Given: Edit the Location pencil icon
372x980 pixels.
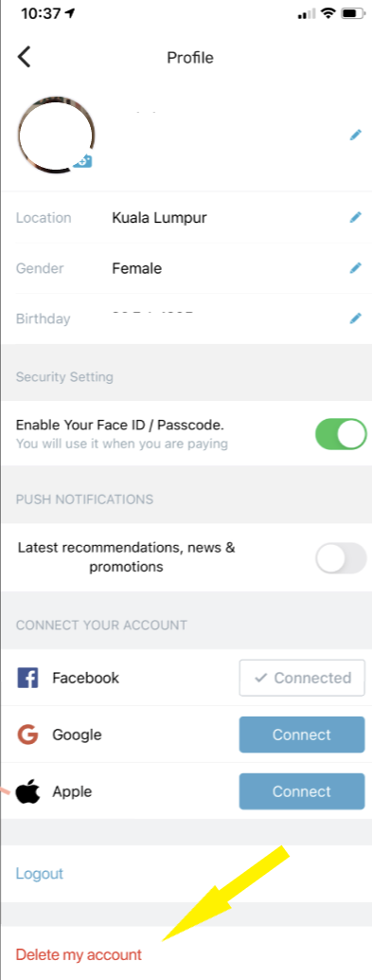Looking at the screenshot, I should click(355, 217).
